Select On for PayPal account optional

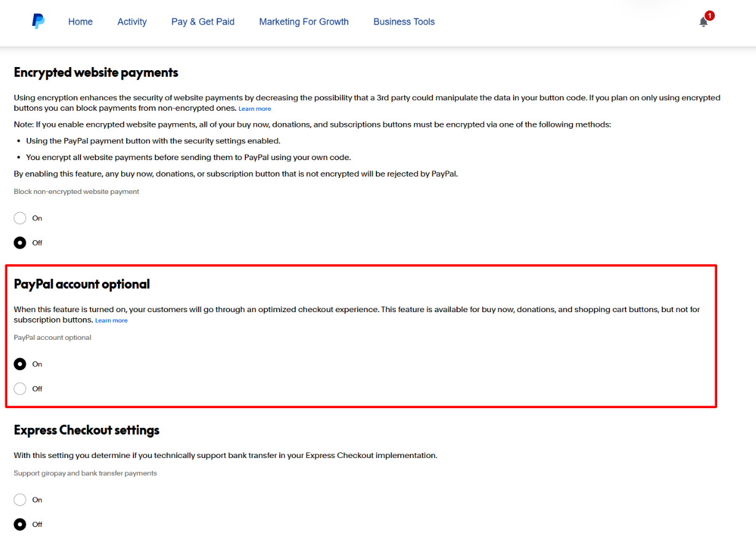(20, 364)
